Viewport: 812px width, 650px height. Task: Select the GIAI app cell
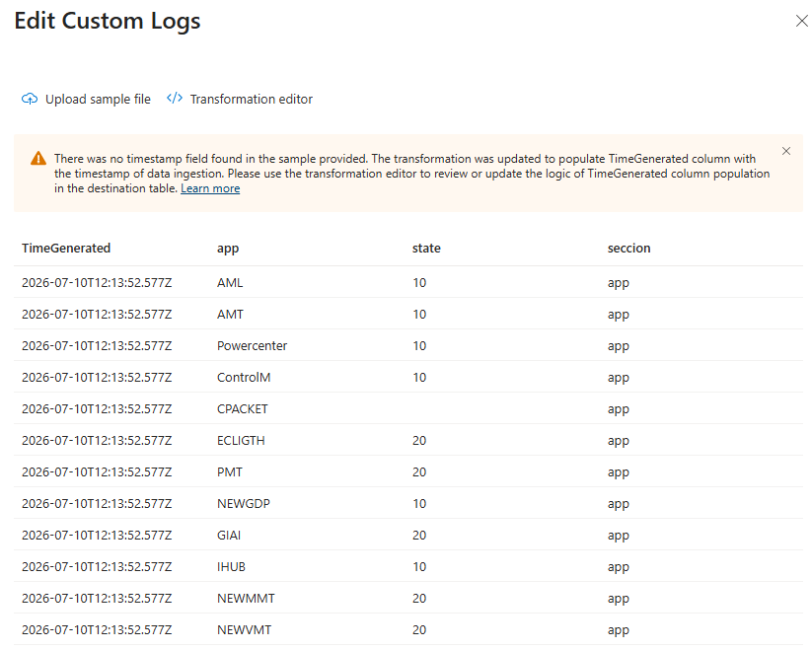pos(229,536)
